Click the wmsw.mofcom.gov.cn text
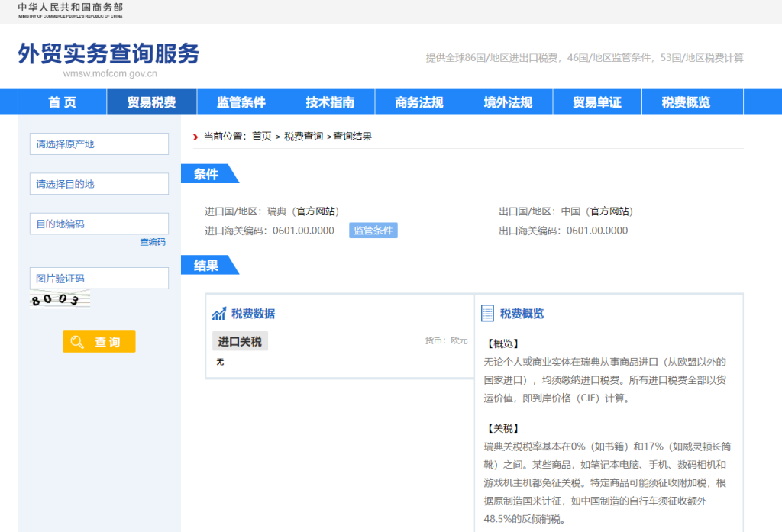This screenshot has width=782, height=532. pyautogui.click(x=110, y=73)
